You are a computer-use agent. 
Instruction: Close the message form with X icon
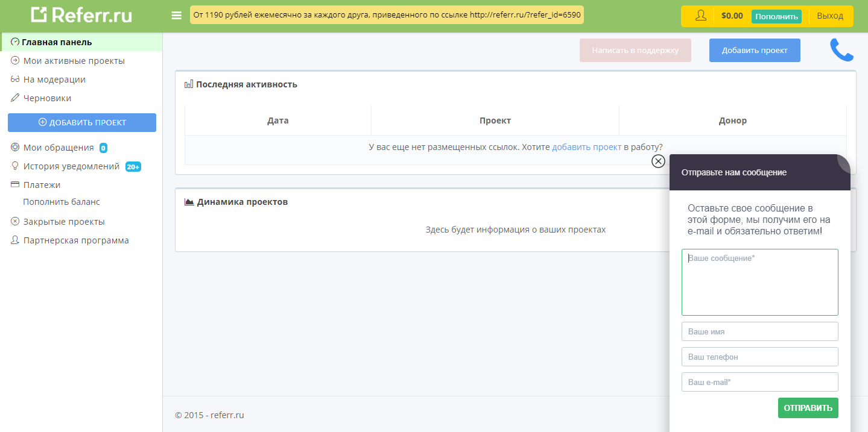pos(658,161)
